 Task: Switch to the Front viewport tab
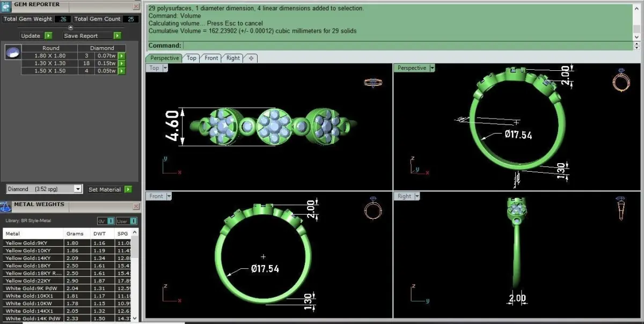pos(211,58)
